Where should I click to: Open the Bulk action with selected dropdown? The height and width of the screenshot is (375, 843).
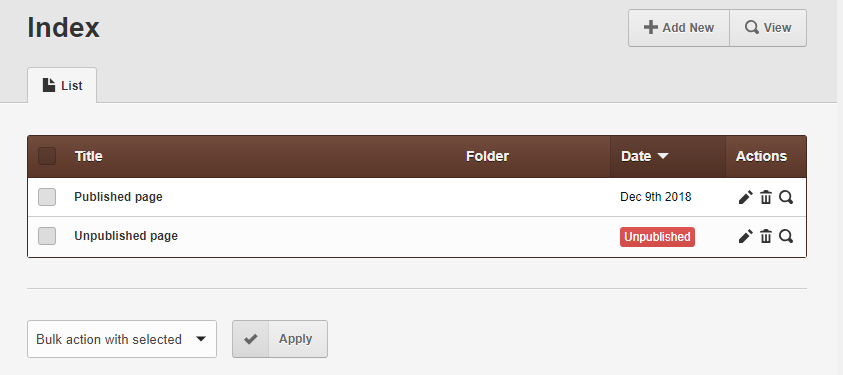(122, 339)
